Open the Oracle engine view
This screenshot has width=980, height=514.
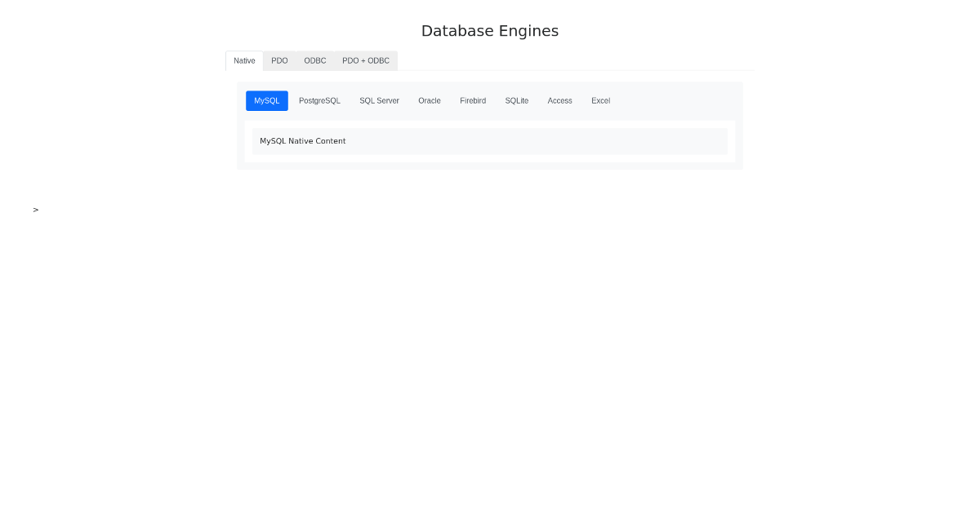(x=429, y=100)
